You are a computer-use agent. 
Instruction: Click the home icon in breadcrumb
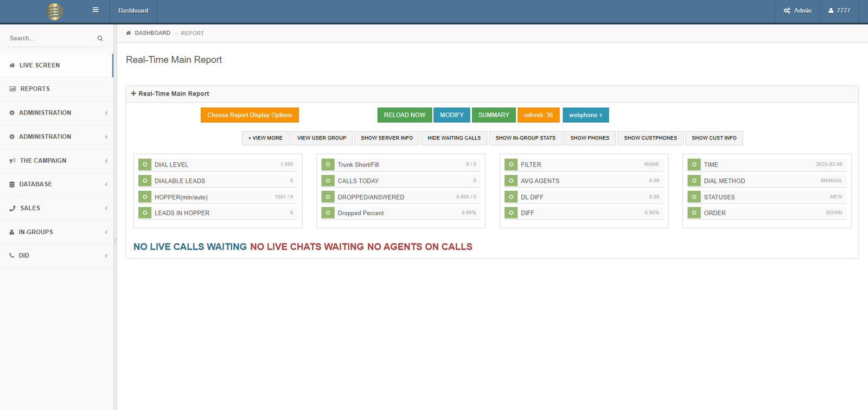coord(129,33)
